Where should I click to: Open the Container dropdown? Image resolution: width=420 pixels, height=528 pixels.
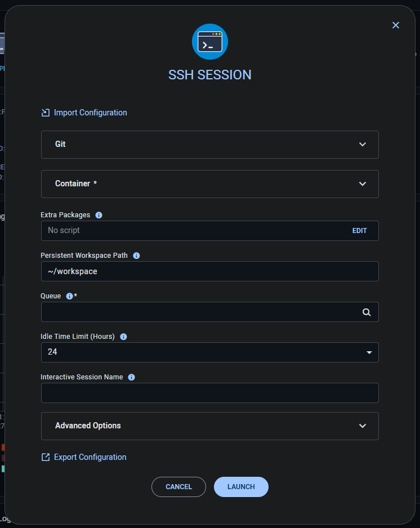coord(363,184)
